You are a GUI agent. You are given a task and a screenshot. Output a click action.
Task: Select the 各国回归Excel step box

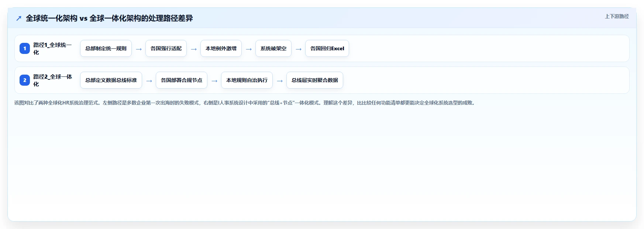coord(327,48)
